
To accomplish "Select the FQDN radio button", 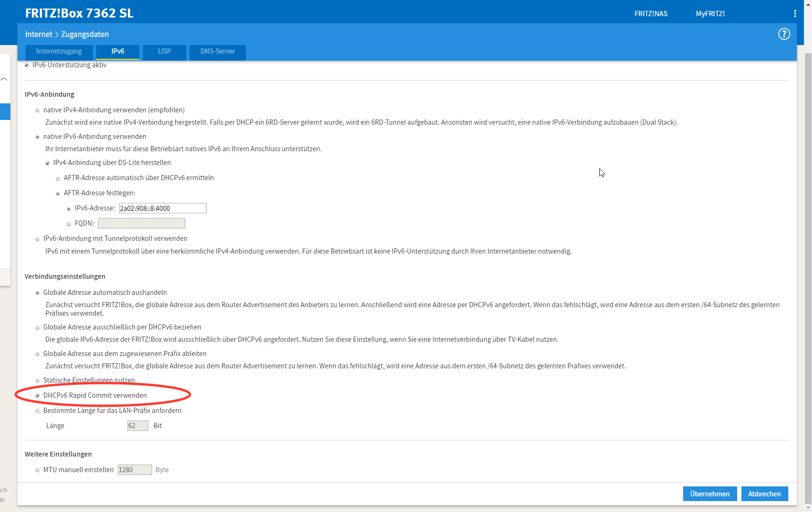I will (x=69, y=224).
